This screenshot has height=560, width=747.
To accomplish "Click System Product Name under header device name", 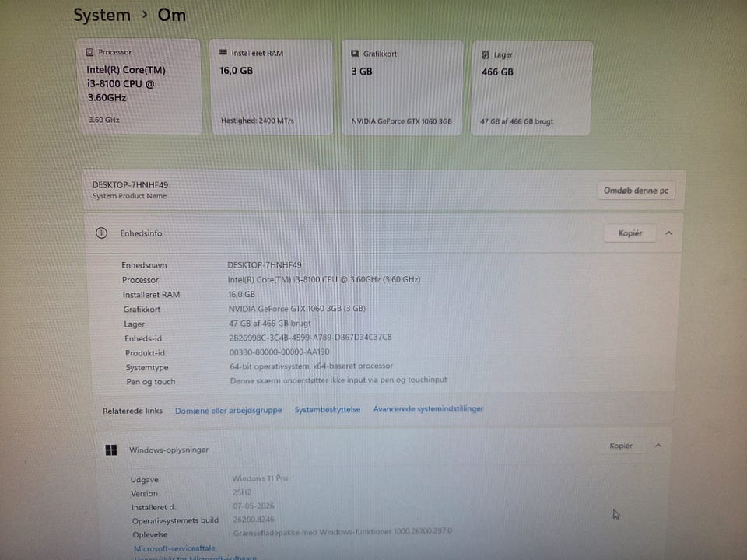I will click(129, 196).
